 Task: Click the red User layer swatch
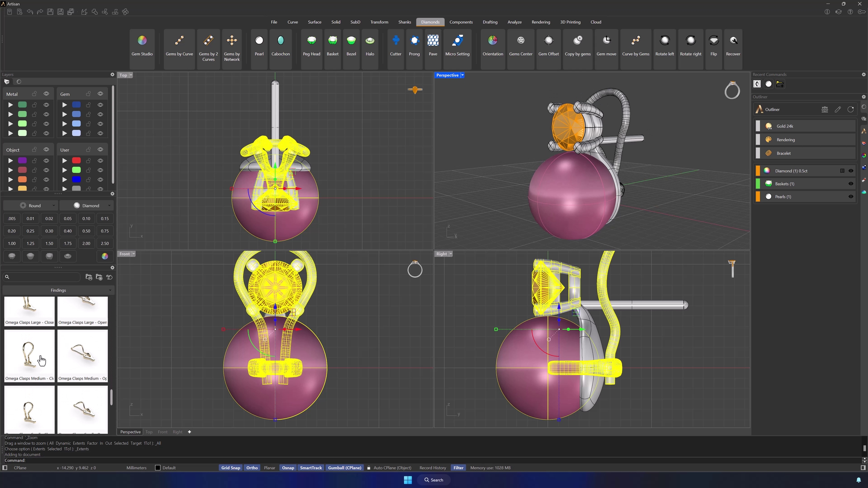click(76, 160)
